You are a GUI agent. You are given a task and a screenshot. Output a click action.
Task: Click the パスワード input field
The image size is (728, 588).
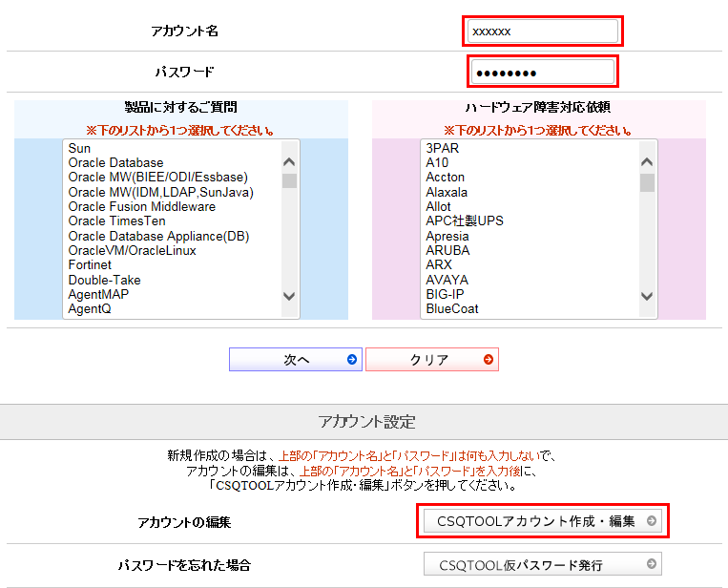pyautogui.click(x=542, y=72)
